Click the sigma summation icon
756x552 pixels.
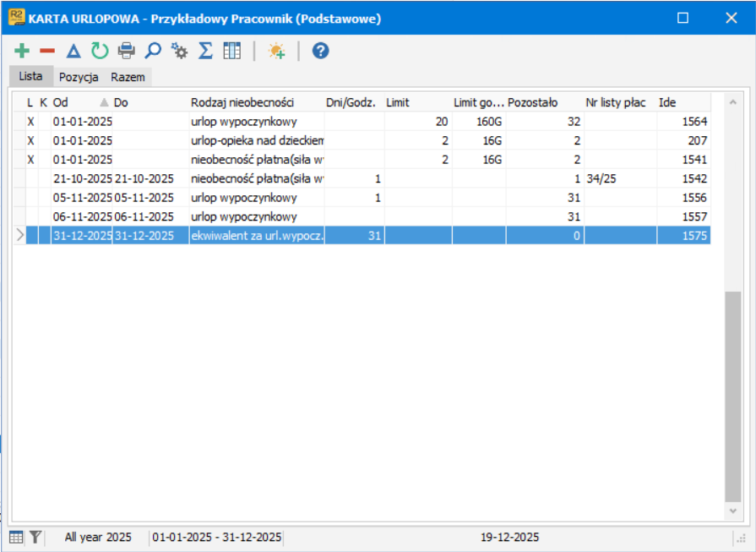pos(205,51)
